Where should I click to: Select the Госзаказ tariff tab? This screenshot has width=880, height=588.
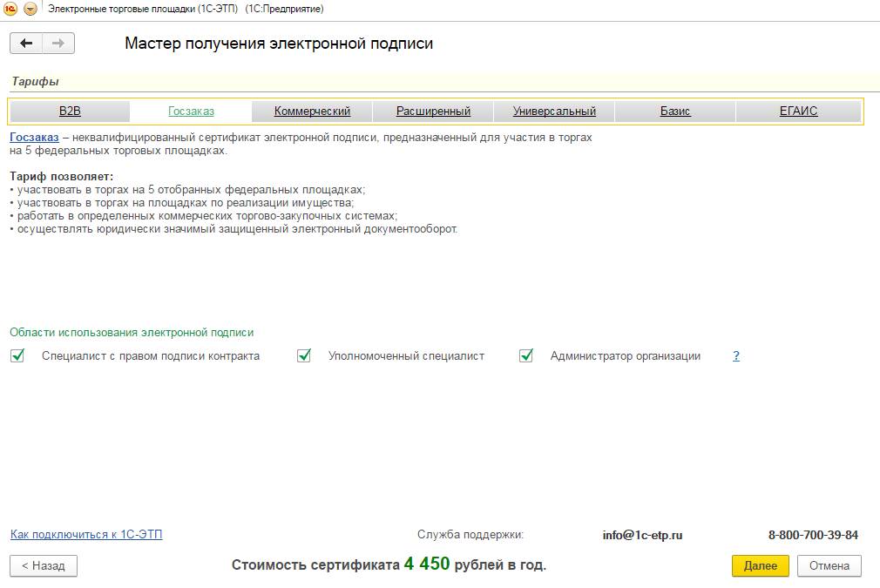click(x=192, y=112)
